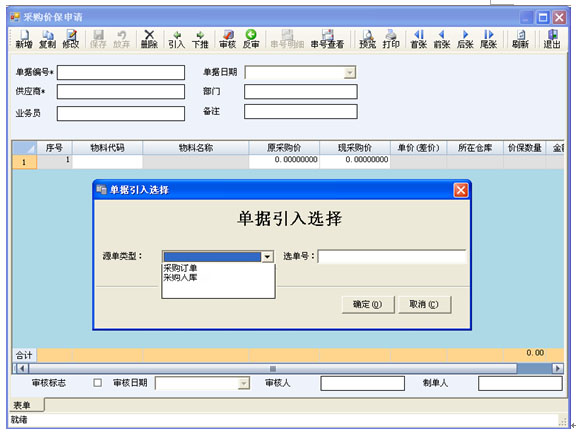
Task: Click the 新增 (New) toolbar icon
Action: click(24, 39)
